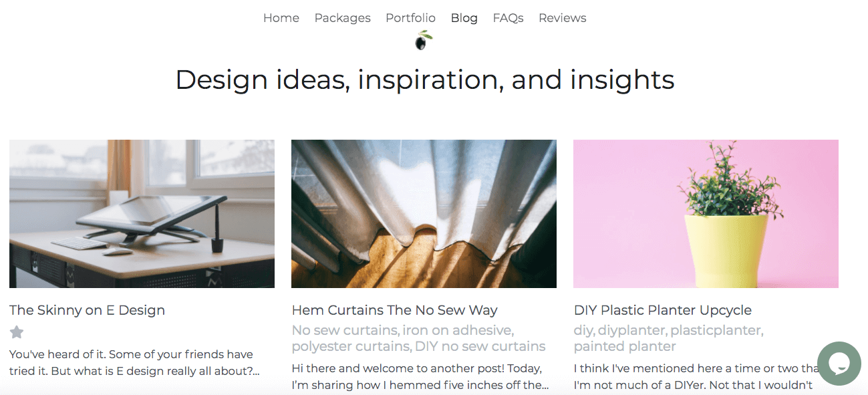
Task: Click the pink planter photo thumbnail
Action: (706, 213)
